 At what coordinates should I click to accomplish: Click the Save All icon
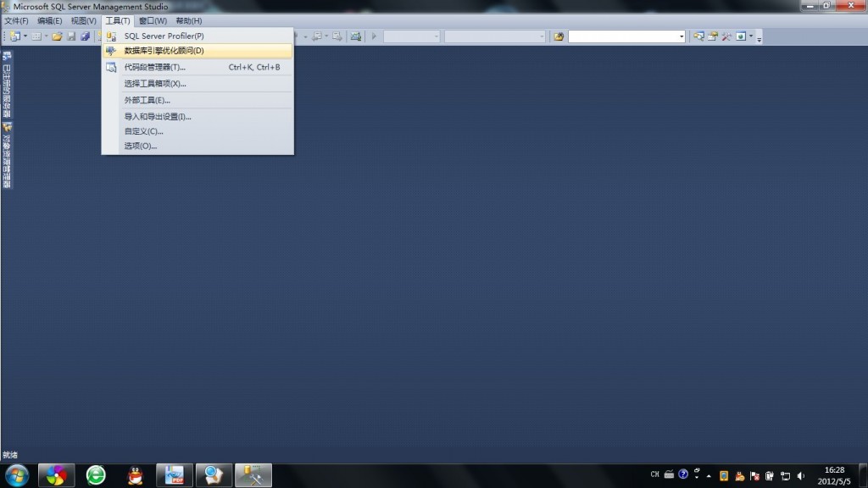(86, 36)
